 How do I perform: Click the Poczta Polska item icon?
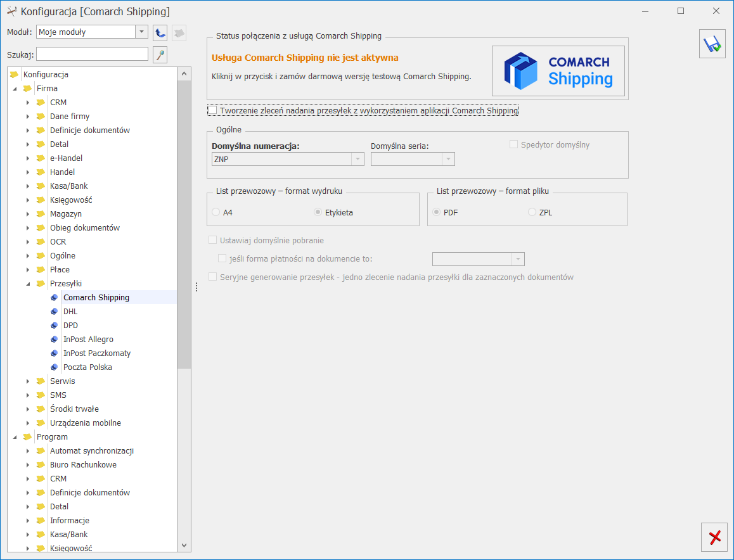(x=55, y=367)
